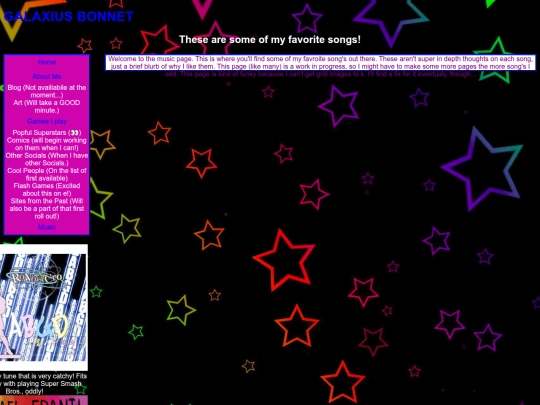The width and height of the screenshot is (540, 405).
Task: Click the 'tune that is very catchy' caption
Action: coord(43,384)
